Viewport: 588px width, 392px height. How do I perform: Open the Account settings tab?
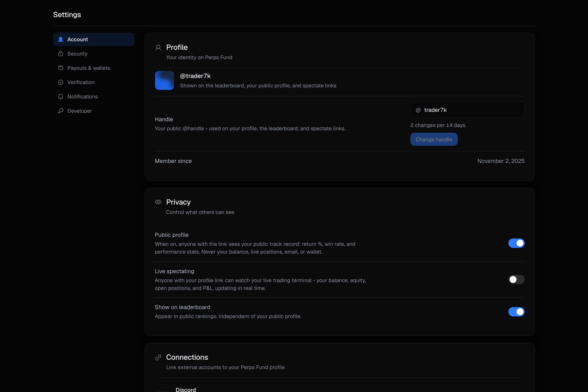94,40
